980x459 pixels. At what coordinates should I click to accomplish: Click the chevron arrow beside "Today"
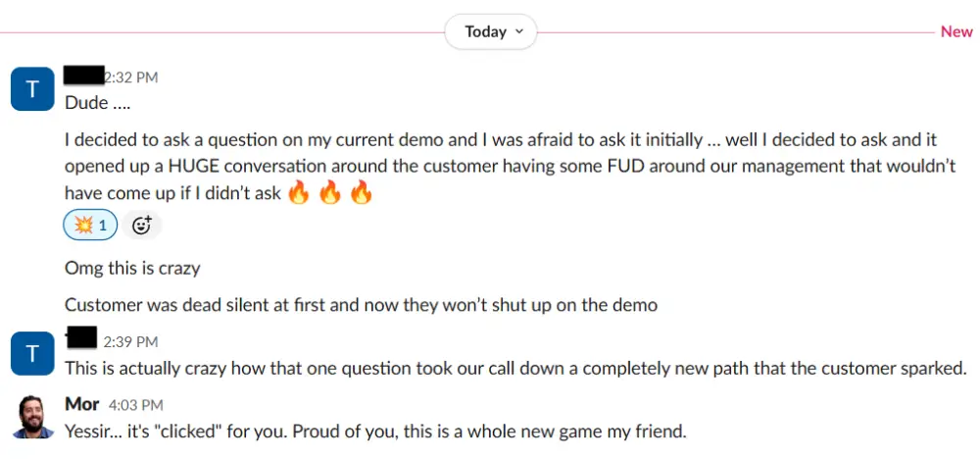pyautogui.click(x=519, y=31)
